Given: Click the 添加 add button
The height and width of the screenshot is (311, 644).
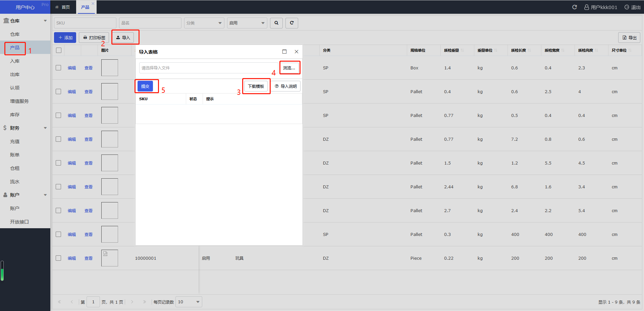Looking at the screenshot, I should tap(65, 38).
